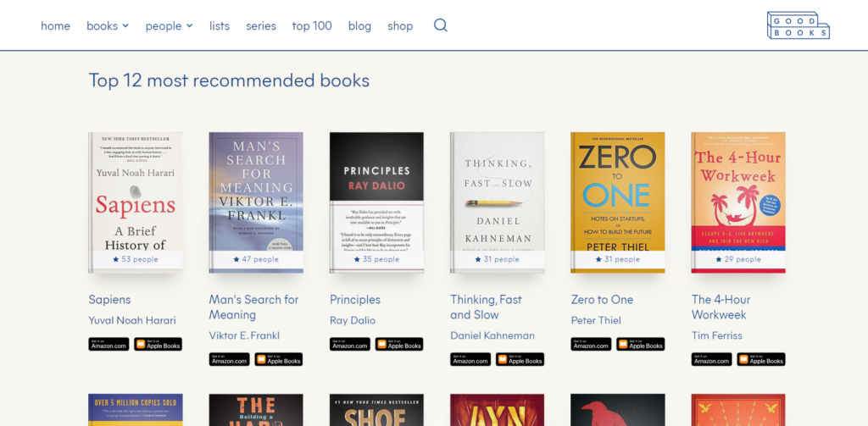Amazon.com badge for The 4-Hour Workweek
Viewport: 868px width, 426px height.
(711, 360)
